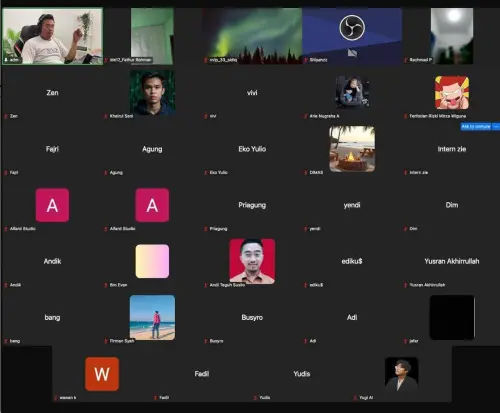Click Ask to unmute for Intern zie
Screen dimensions: 500x413
click(x=476, y=127)
